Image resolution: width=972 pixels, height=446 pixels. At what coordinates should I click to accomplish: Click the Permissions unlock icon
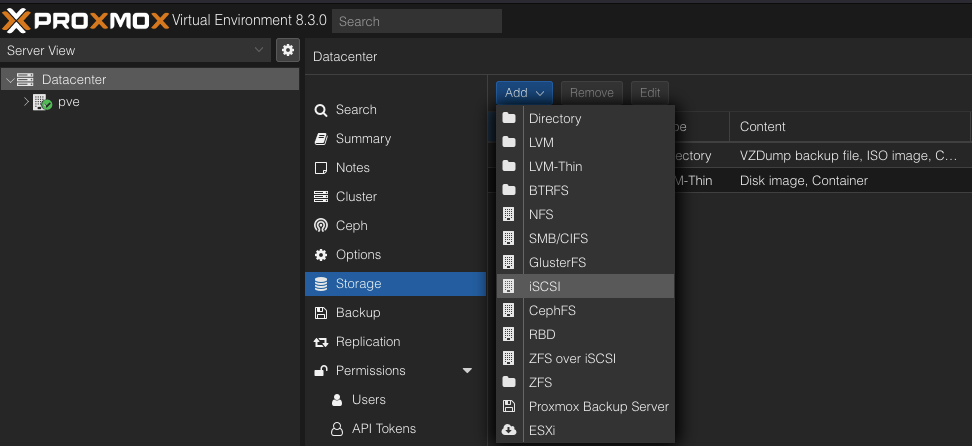[320, 371]
